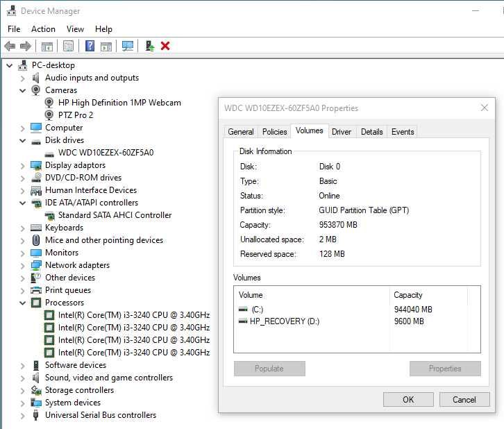
Task: Click the Device Manager title bar icon
Action: [x=11, y=11]
